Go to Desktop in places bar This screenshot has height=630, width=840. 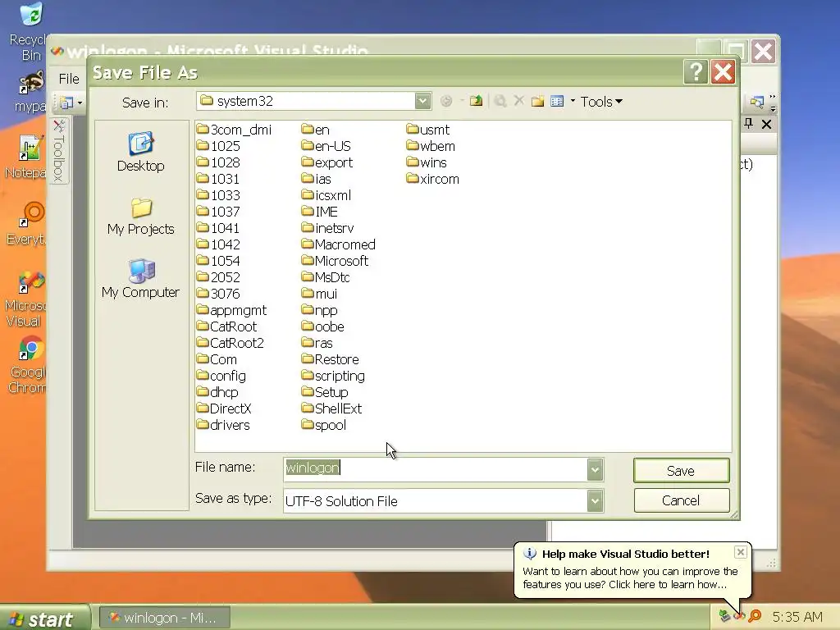[x=141, y=152]
